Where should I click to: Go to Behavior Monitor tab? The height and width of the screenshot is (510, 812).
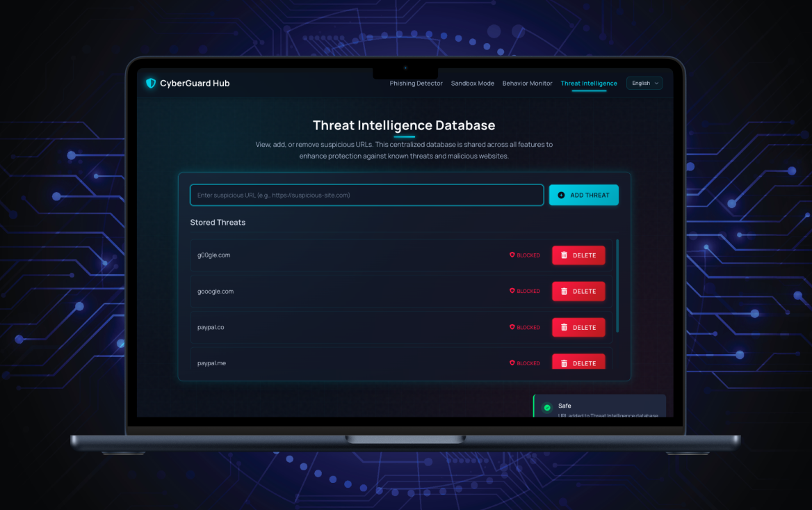[528, 83]
